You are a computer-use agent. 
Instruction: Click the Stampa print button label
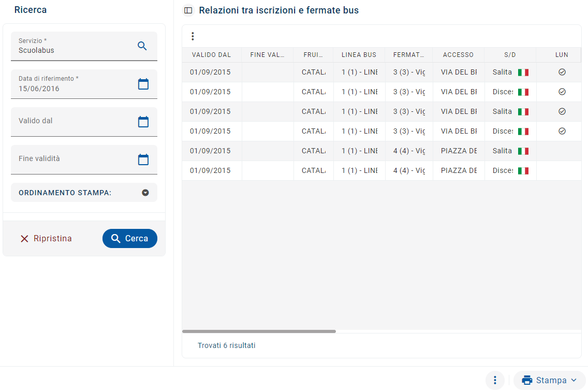pos(551,381)
